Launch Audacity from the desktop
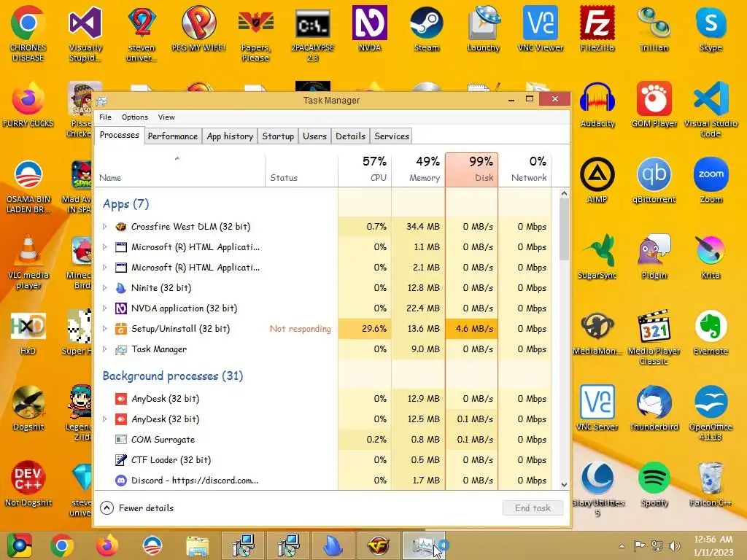 [597, 105]
